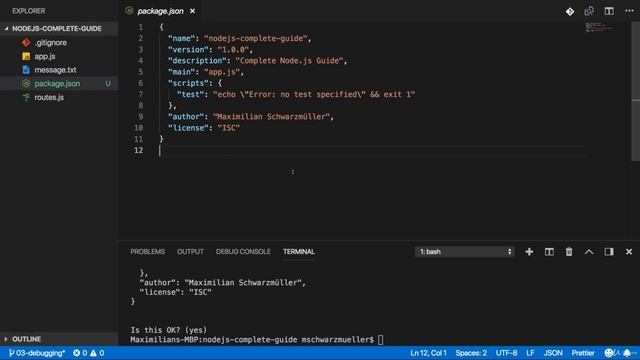Image resolution: width=640 pixels, height=360 pixels.
Task: Click the EXPLORER sidebar title
Action: coord(29,11)
